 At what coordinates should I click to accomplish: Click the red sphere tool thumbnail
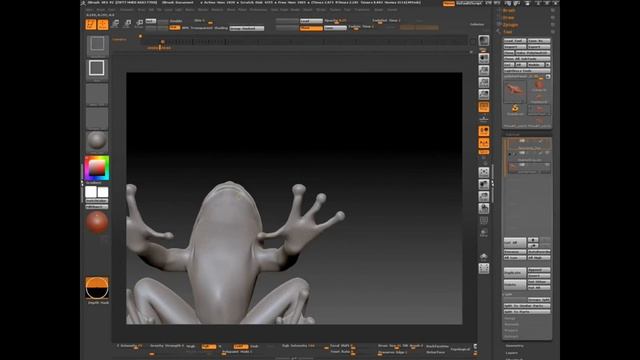tap(539, 85)
